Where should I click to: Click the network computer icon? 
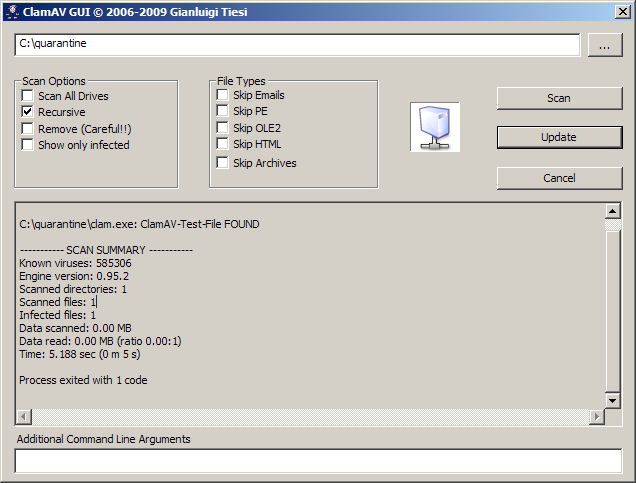(435, 127)
